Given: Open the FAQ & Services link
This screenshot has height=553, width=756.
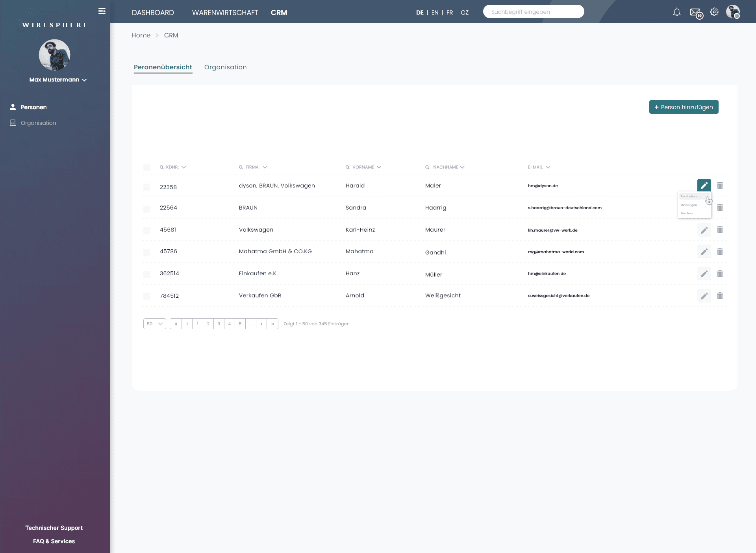Looking at the screenshot, I should click(x=54, y=541).
